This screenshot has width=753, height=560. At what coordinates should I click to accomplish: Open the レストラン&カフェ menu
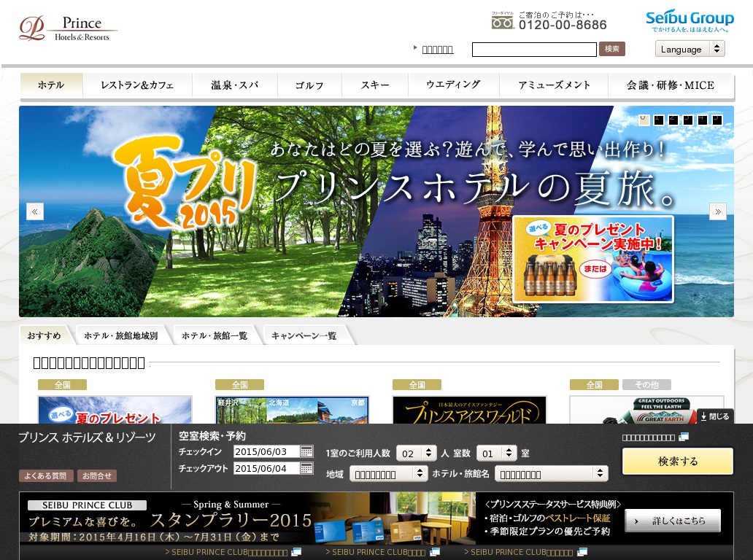tap(137, 85)
